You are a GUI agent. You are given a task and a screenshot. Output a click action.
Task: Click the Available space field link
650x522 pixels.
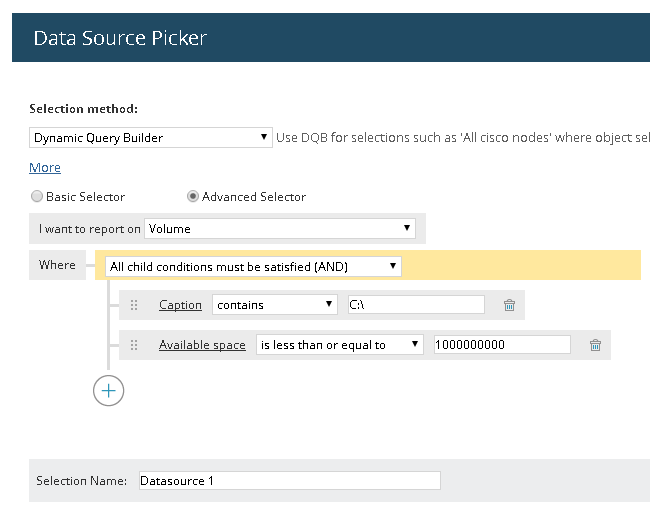202,345
